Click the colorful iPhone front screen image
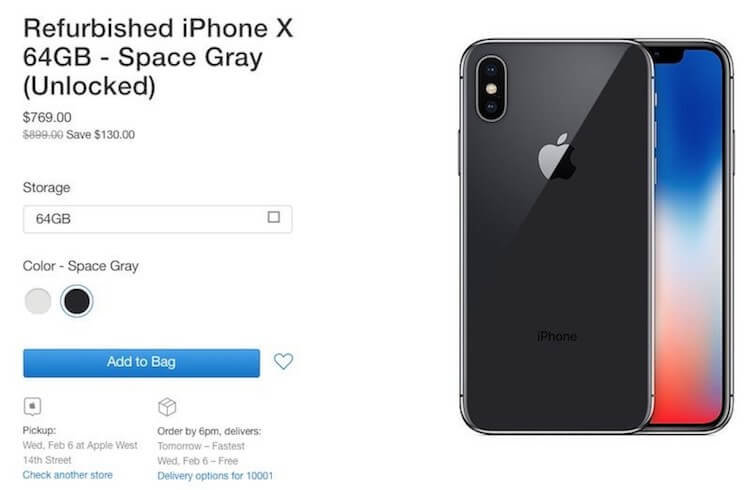 tap(689, 237)
